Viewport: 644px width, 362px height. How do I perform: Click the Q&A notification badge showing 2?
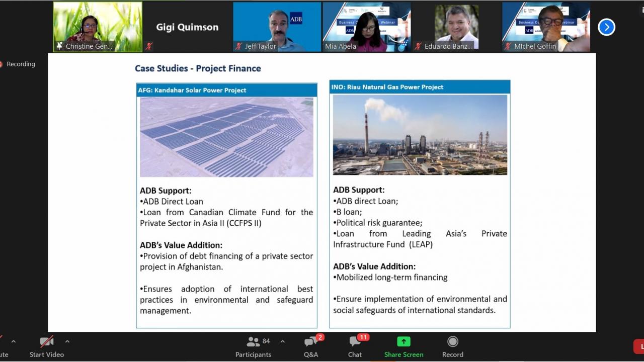[x=320, y=337]
